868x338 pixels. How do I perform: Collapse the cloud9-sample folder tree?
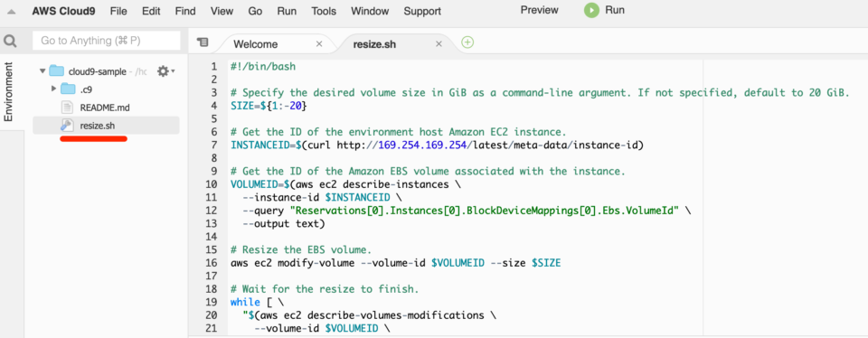coord(42,71)
